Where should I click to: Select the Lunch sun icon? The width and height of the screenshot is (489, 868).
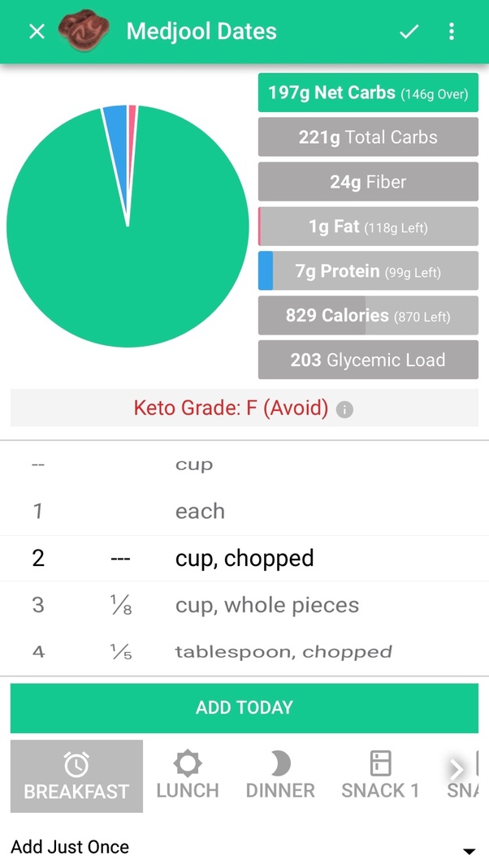click(188, 763)
